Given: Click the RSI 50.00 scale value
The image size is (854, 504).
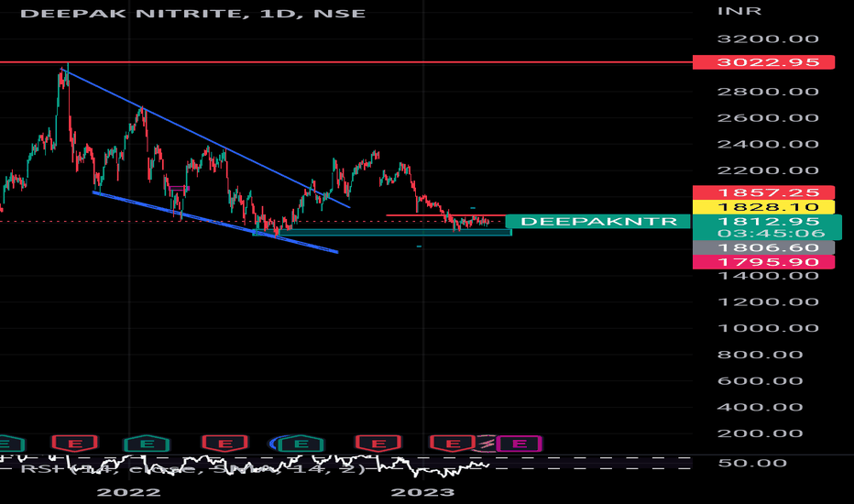Looking at the screenshot, I should coord(752,463).
